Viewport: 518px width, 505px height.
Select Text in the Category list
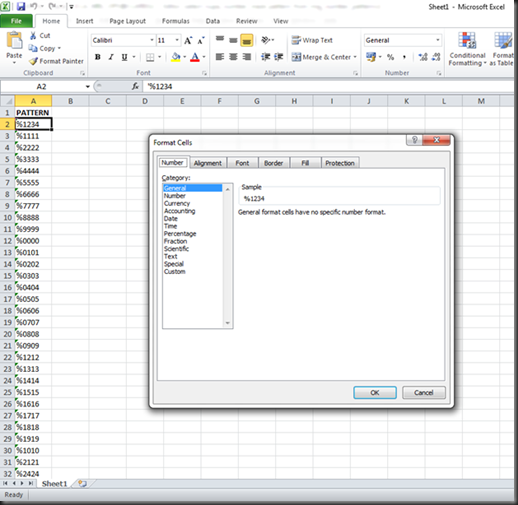tap(171, 256)
